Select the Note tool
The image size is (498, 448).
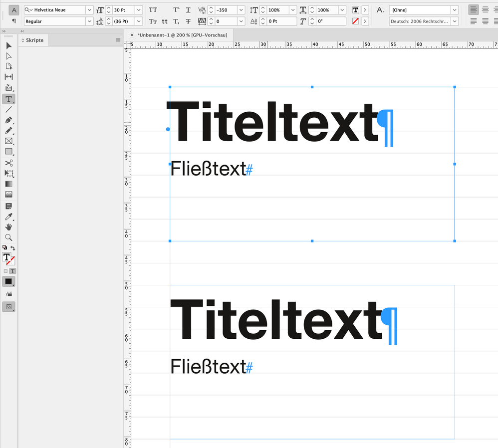(8, 207)
